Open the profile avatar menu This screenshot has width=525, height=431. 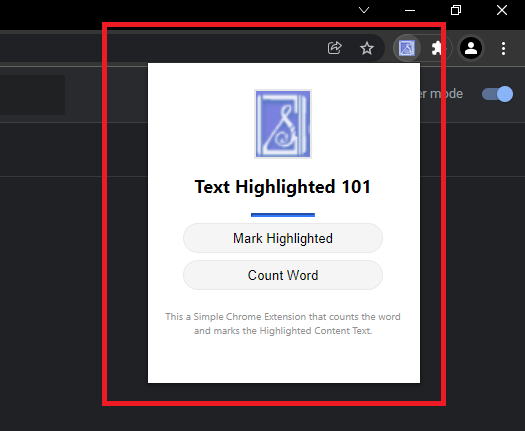471,48
